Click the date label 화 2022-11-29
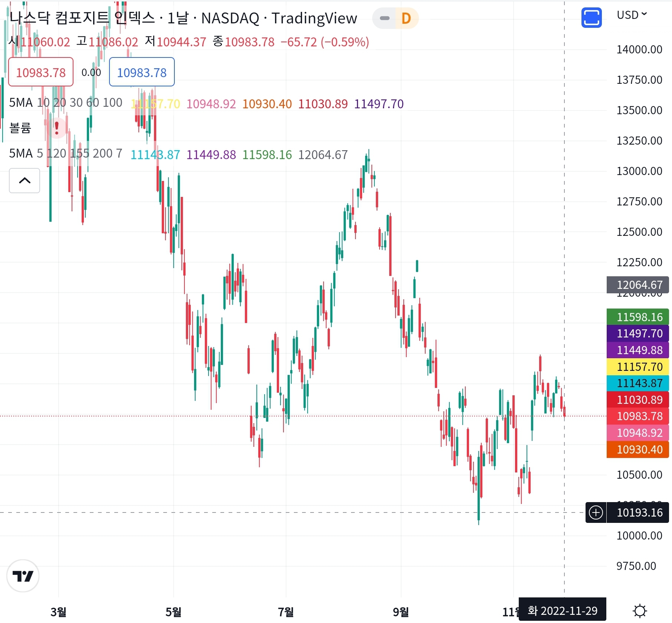 562,610
